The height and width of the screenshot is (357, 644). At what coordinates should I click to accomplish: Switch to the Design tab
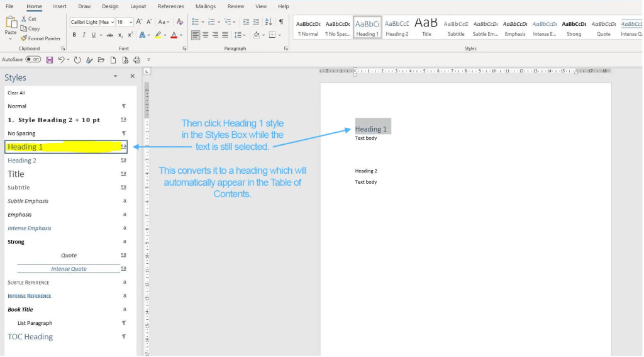(110, 6)
